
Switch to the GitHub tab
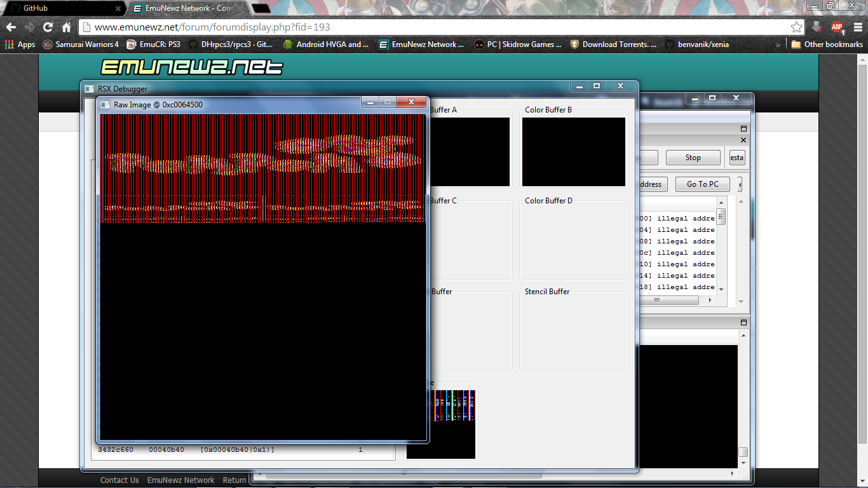point(64,8)
